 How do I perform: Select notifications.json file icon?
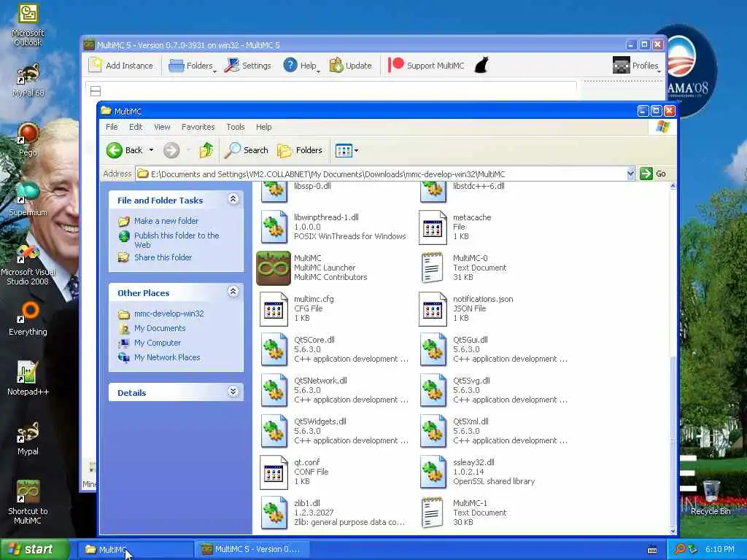click(x=433, y=309)
